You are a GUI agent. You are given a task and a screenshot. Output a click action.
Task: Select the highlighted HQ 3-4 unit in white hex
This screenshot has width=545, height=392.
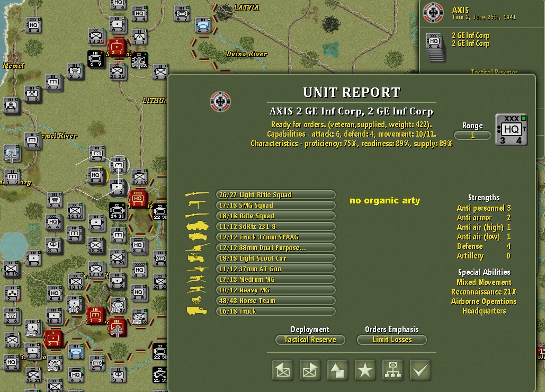pyautogui.click(x=96, y=176)
